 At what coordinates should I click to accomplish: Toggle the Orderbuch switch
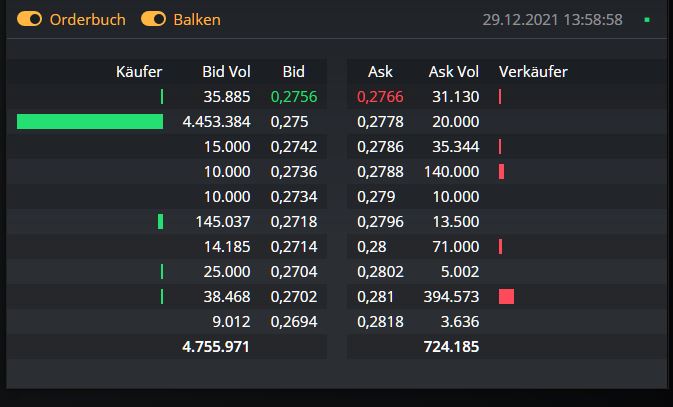coord(30,19)
